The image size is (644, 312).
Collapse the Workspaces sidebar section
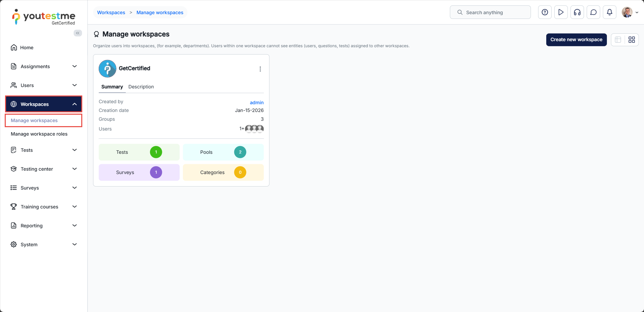[75, 104]
